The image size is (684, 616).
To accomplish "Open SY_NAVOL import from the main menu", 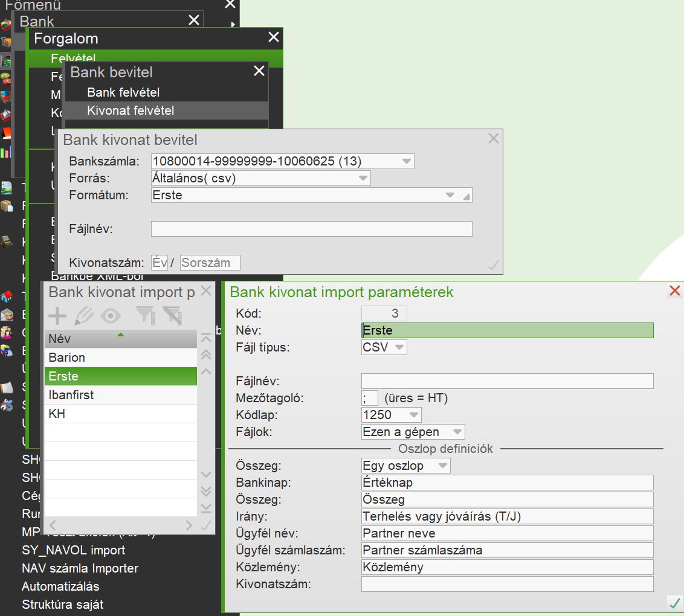I will coord(73,550).
